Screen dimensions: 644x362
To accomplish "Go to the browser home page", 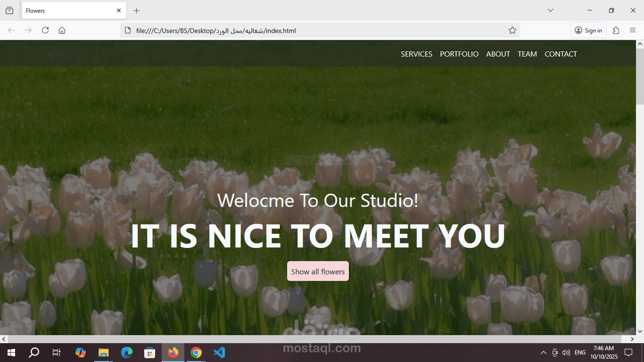I will (62, 30).
